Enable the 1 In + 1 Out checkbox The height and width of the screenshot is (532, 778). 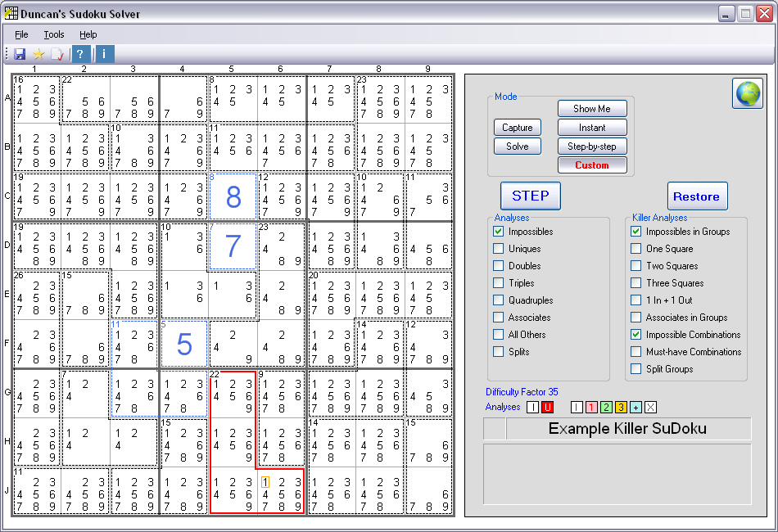(x=636, y=300)
